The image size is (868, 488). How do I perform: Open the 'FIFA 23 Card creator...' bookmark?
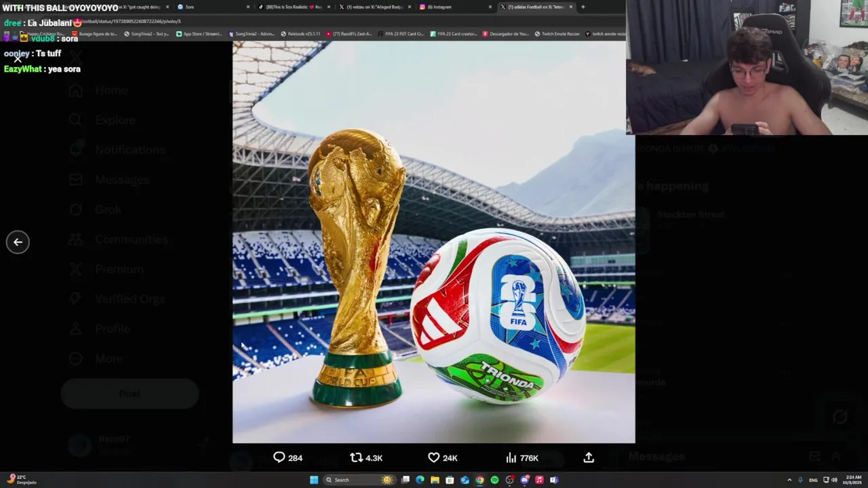pos(453,34)
